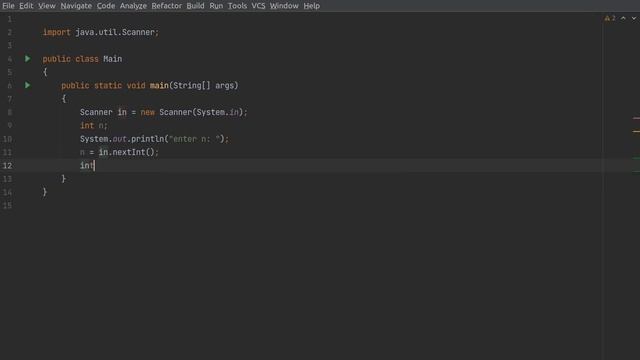Click 'String[] args' parameter text

[204, 85]
